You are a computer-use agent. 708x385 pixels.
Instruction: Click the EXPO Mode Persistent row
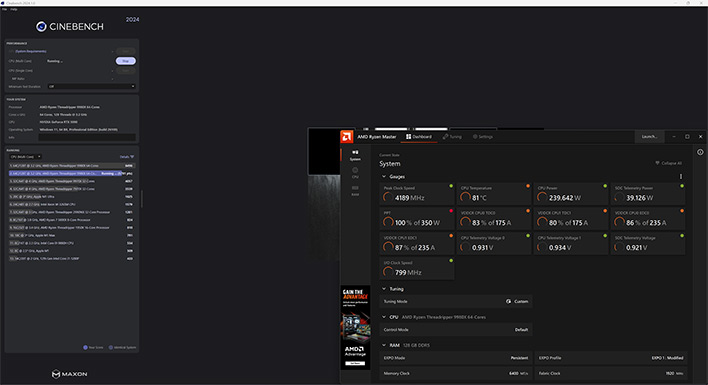click(x=456, y=358)
